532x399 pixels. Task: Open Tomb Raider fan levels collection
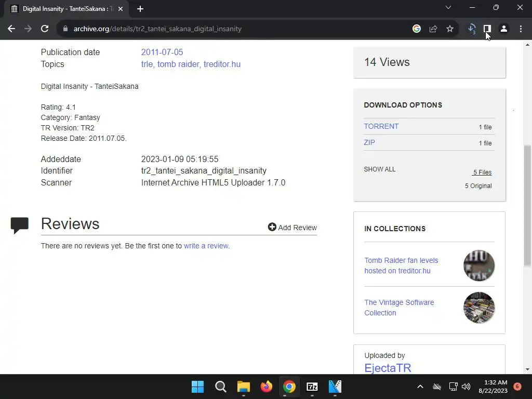tap(401, 265)
